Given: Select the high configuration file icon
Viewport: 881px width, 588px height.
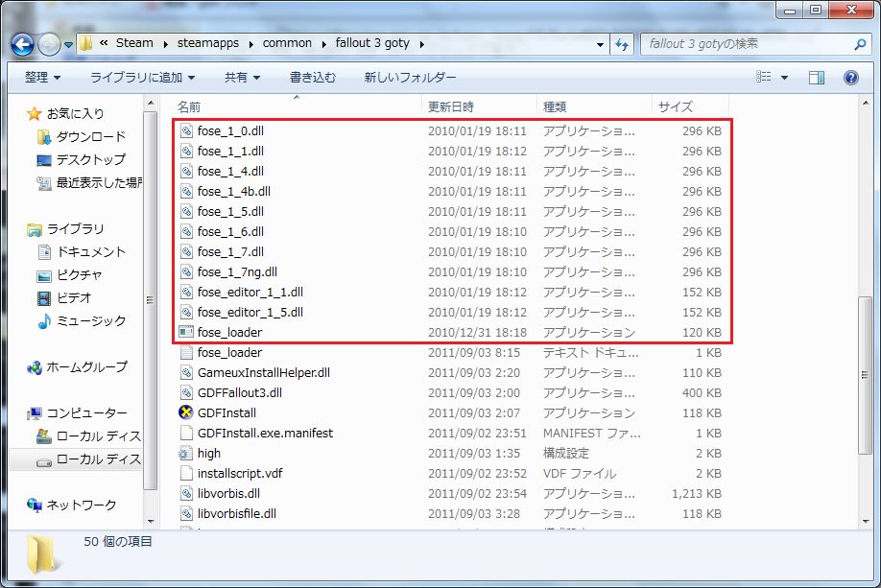Looking at the screenshot, I should pyautogui.click(x=186, y=453).
